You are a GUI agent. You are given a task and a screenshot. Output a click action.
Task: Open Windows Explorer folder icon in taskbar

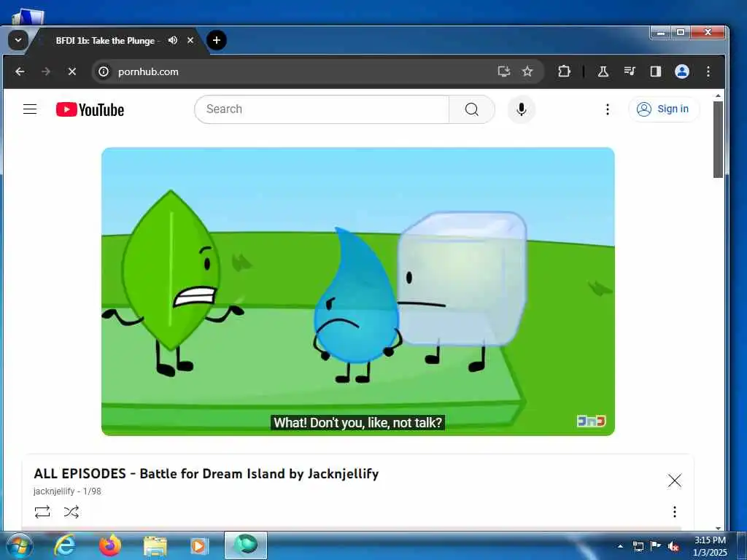[x=155, y=546]
